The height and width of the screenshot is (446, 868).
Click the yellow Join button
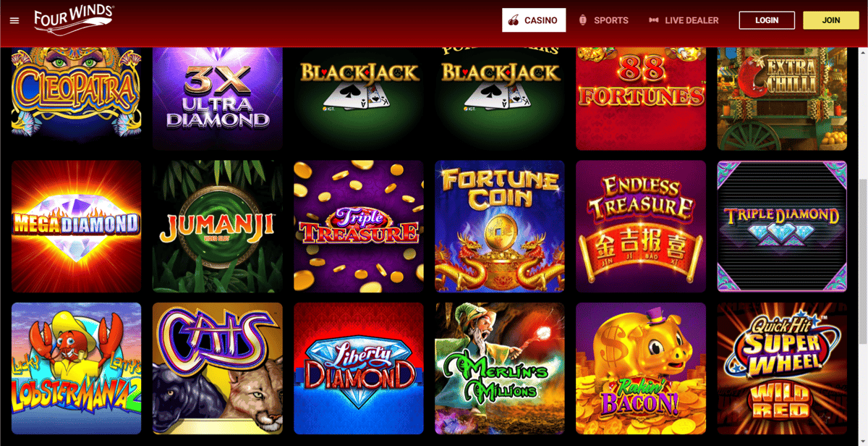tap(831, 20)
